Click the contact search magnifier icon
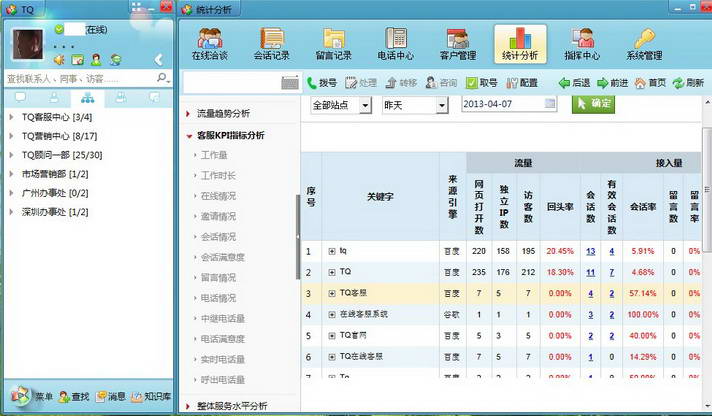The width and height of the screenshot is (712, 416). pyautogui.click(x=162, y=78)
